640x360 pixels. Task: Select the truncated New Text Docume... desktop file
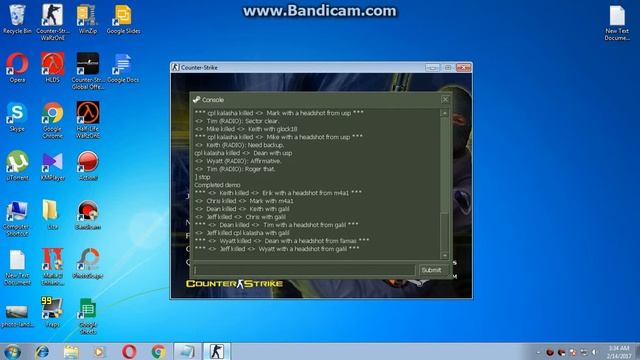click(x=617, y=23)
